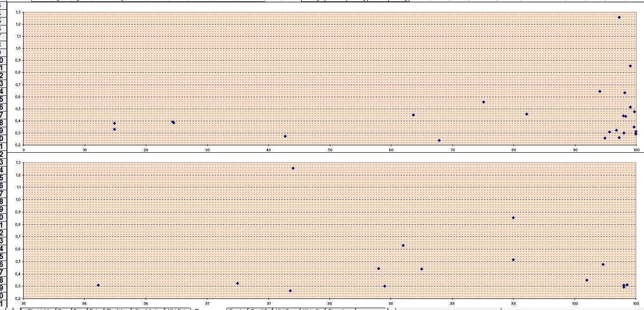Select the "50" x-axis label of upper chart
The image size is (644, 310).
click(x=330, y=149)
